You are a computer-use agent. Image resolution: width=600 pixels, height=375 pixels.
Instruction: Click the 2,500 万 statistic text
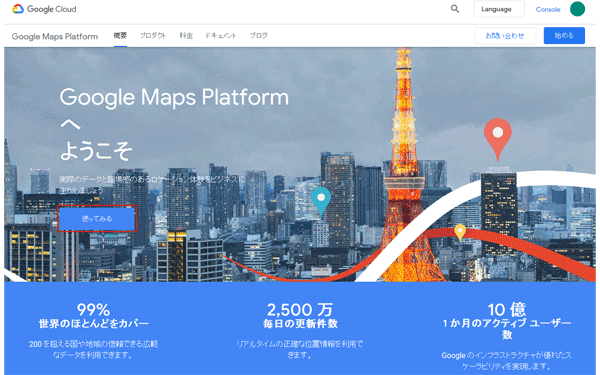300,309
